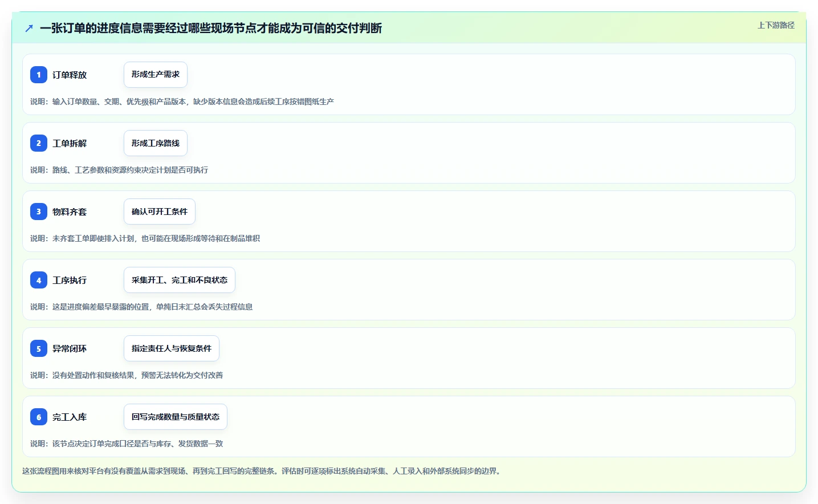Image resolution: width=818 pixels, height=504 pixels.
Task: Select the 工单拆解 step title
Action: (x=70, y=143)
